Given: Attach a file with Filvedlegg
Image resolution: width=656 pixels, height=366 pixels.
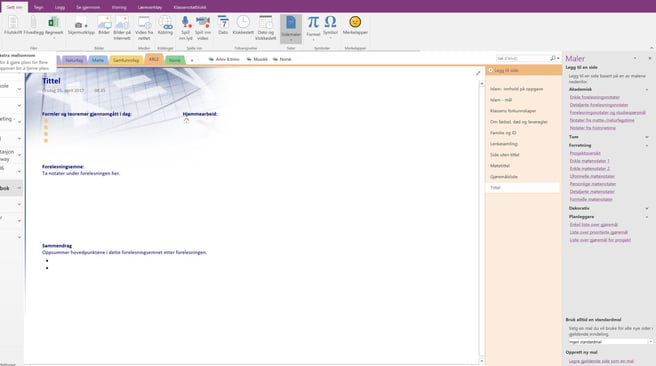Looking at the screenshot, I should 33,26.
